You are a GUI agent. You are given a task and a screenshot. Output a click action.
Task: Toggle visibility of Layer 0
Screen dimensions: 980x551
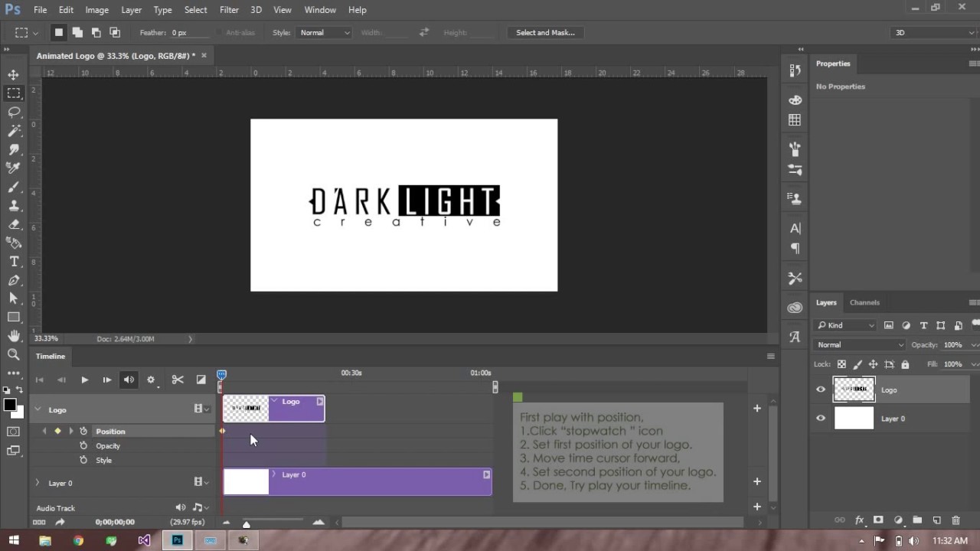tap(820, 418)
